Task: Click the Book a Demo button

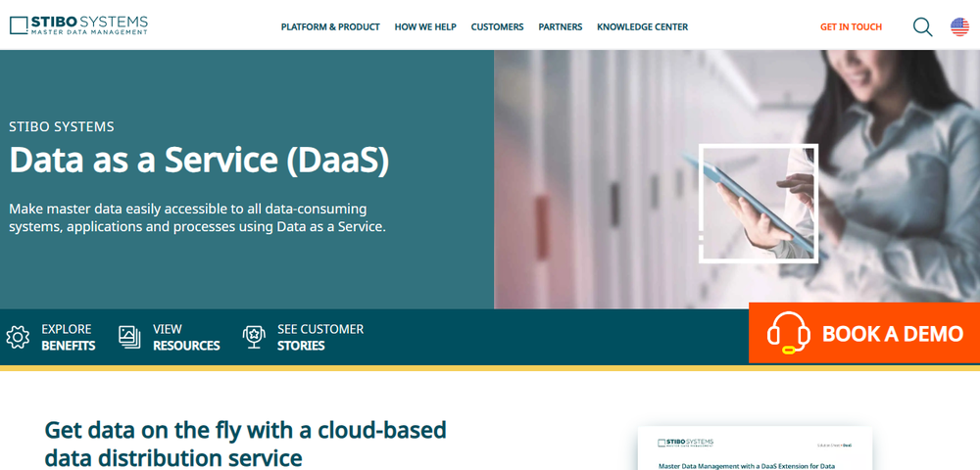Action: click(864, 333)
